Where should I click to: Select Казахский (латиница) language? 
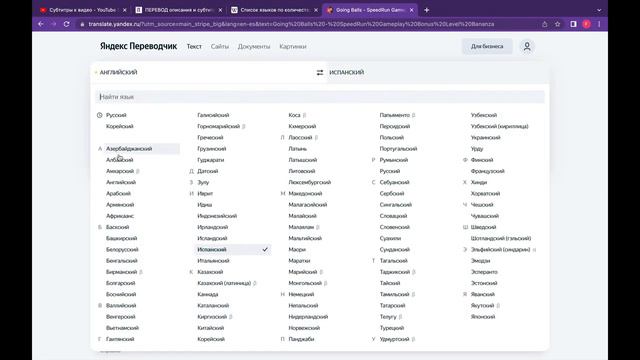coord(224,283)
